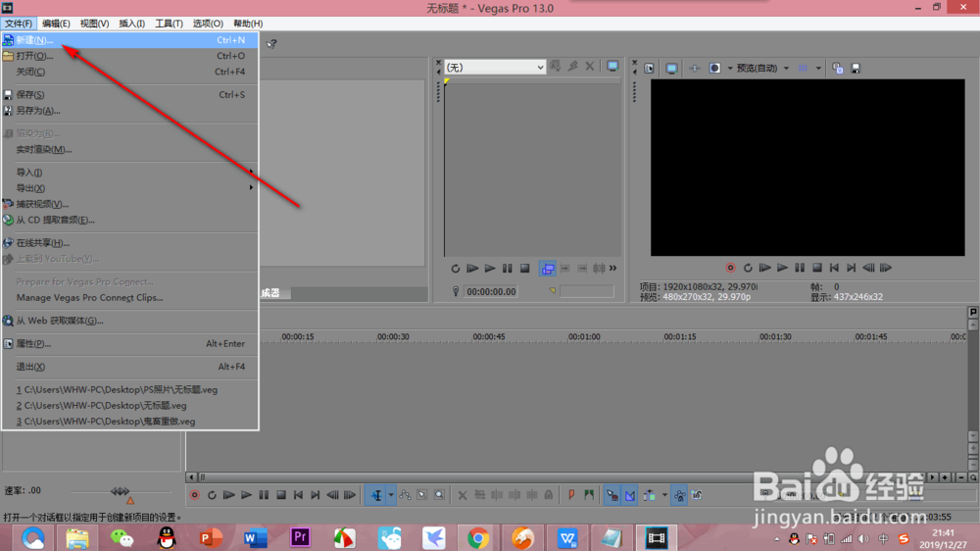Image resolution: width=980 pixels, height=551 pixels.
Task: Stop playback in preview window
Action: click(817, 268)
